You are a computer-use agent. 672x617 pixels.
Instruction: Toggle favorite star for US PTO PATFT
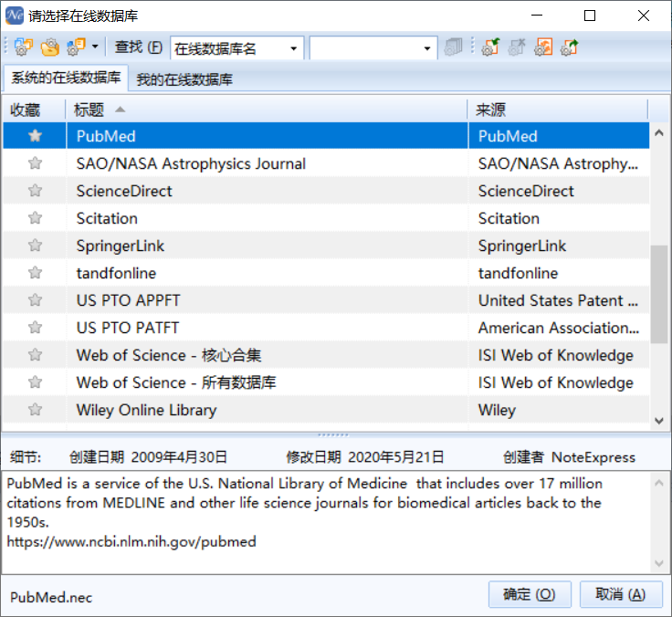pyautogui.click(x=35, y=328)
